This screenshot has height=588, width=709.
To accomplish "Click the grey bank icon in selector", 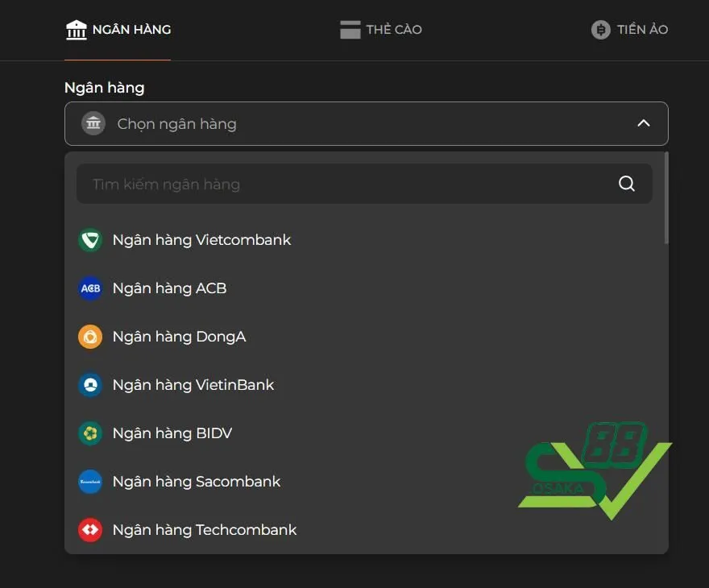I will coord(93,123).
